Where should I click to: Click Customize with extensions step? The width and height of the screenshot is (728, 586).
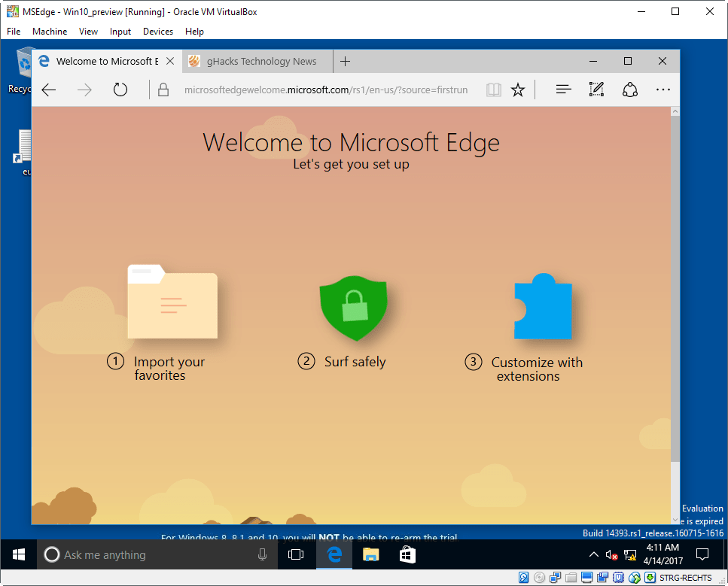pos(536,369)
